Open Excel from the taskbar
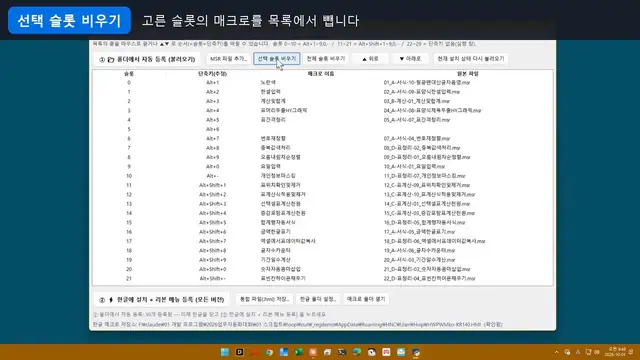 pos(298,352)
